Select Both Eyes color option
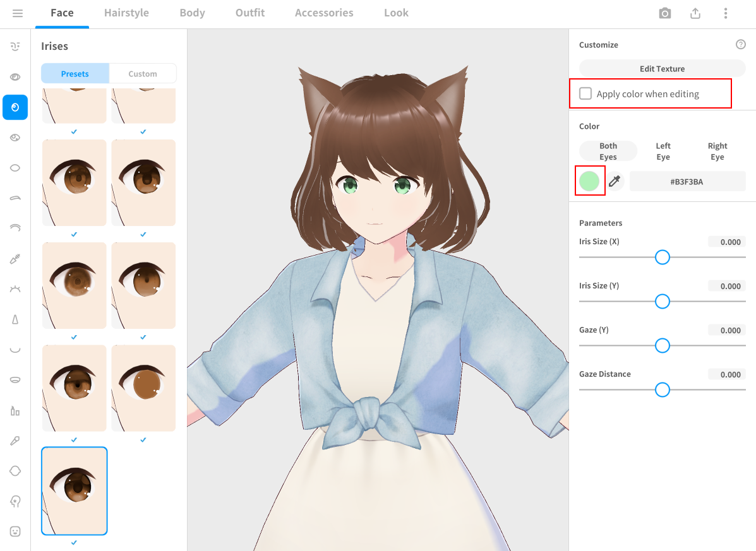Viewport: 756px width, 551px height. tap(608, 151)
